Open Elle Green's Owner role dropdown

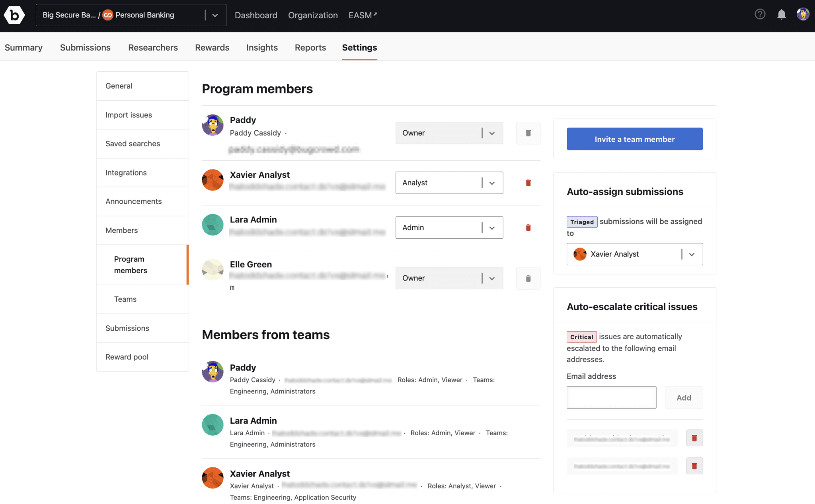coord(449,278)
